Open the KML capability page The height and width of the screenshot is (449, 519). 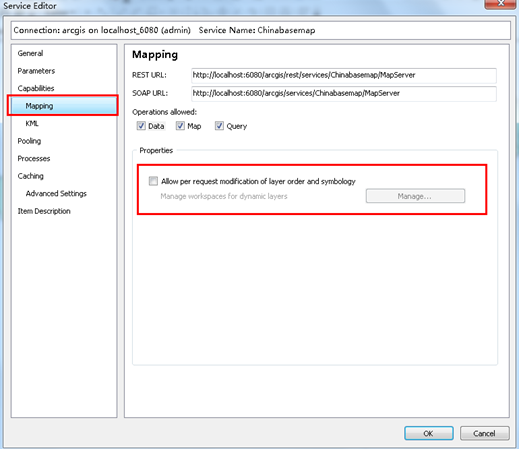(32, 123)
